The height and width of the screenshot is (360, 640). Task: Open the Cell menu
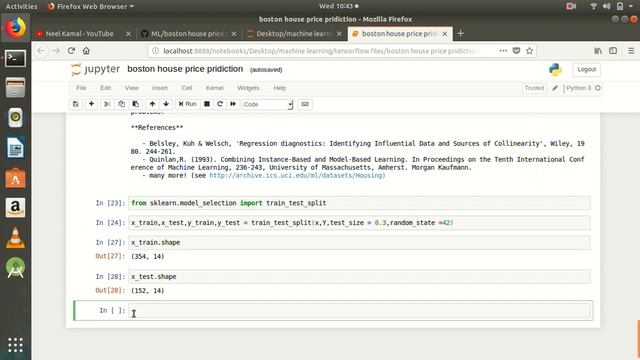point(187,88)
